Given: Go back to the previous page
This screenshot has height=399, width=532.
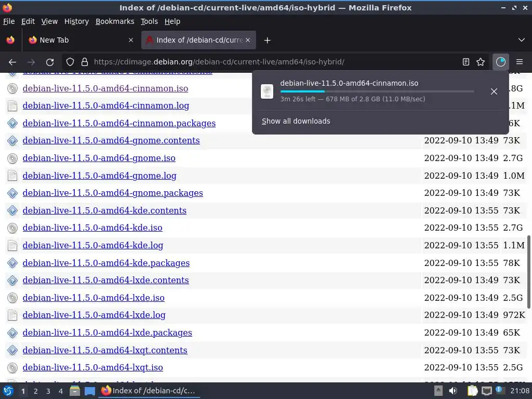Looking at the screenshot, I should pos(12,62).
